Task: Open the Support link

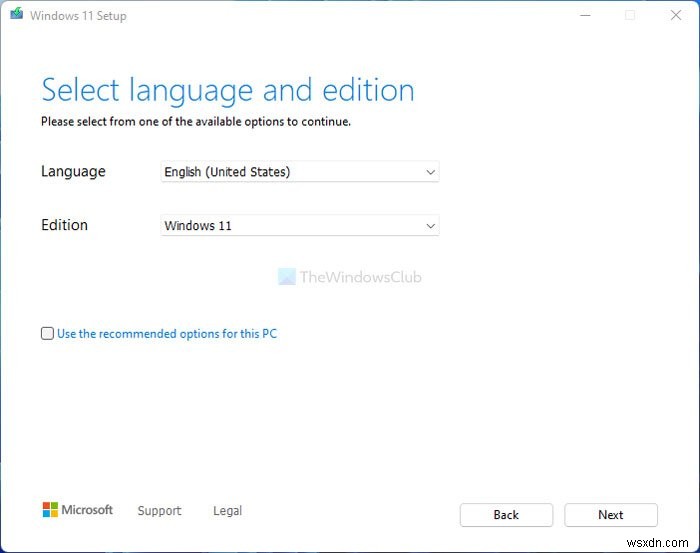Action: pyautogui.click(x=159, y=511)
